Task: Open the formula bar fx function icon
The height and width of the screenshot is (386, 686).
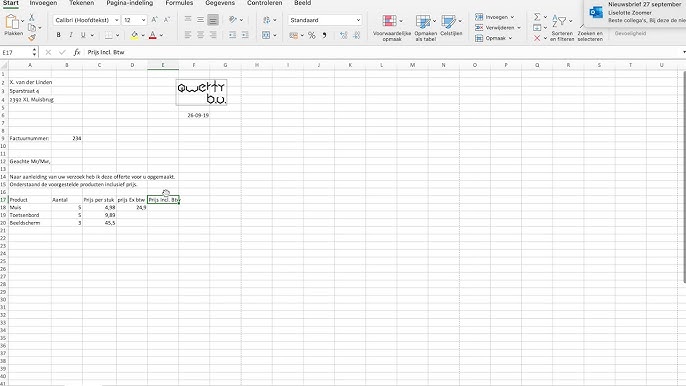Action: (x=77, y=52)
